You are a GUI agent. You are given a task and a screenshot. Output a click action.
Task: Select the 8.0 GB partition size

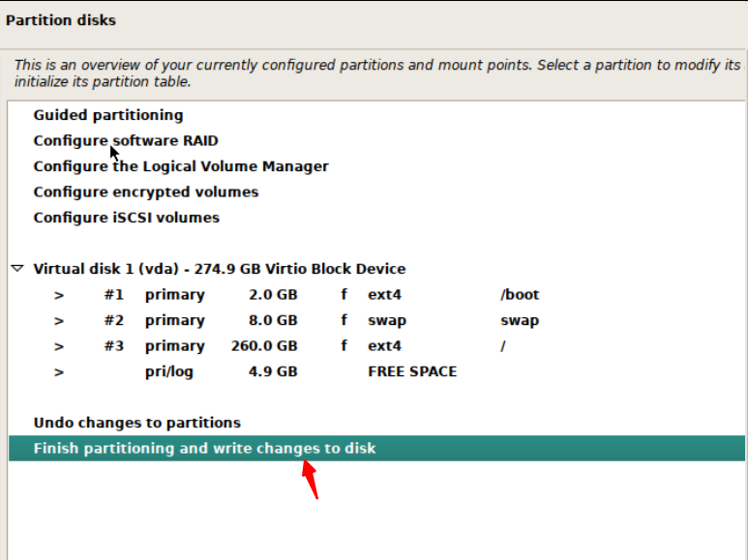(x=273, y=321)
